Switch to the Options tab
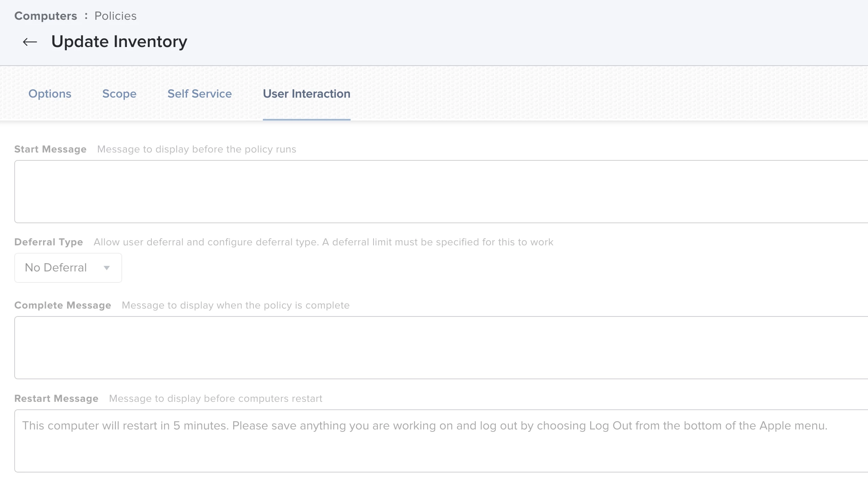 [x=50, y=94]
